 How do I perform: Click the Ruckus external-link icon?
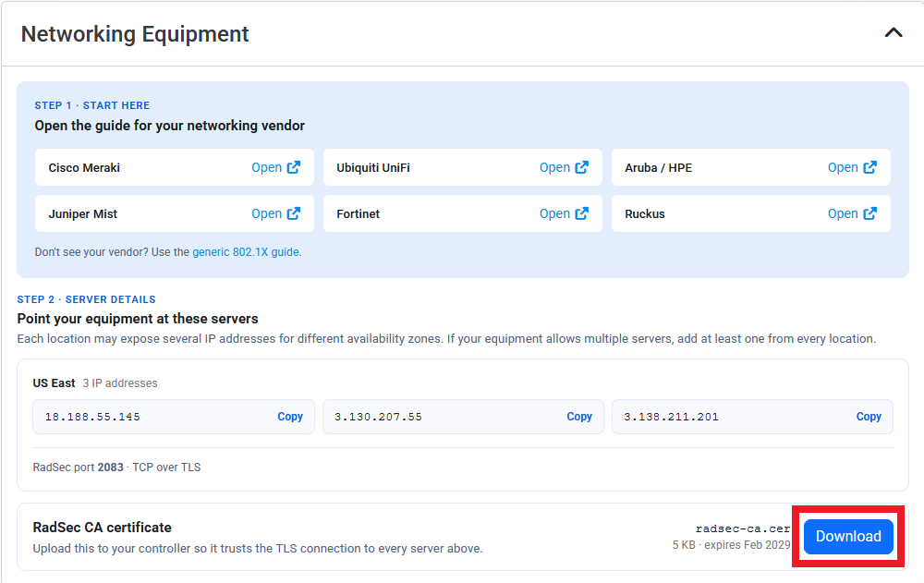click(869, 213)
